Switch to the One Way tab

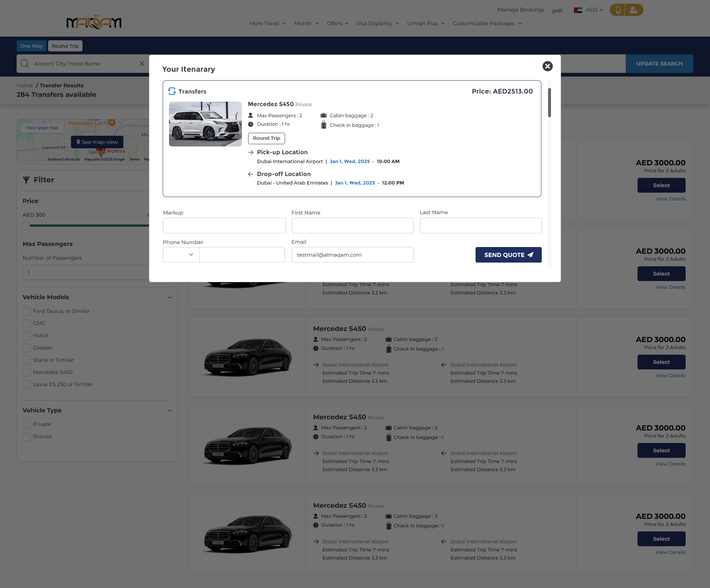tap(31, 46)
